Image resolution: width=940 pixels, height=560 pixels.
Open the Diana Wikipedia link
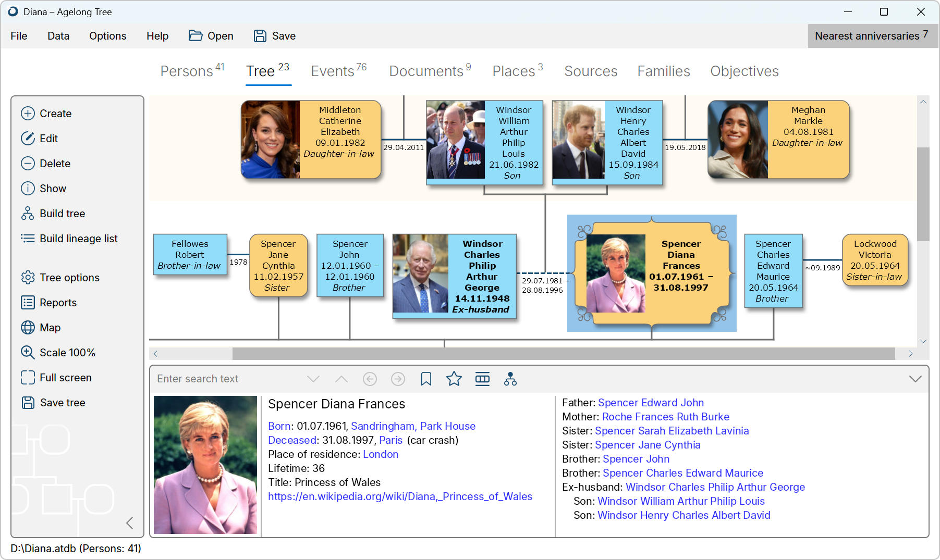[400, 496]
